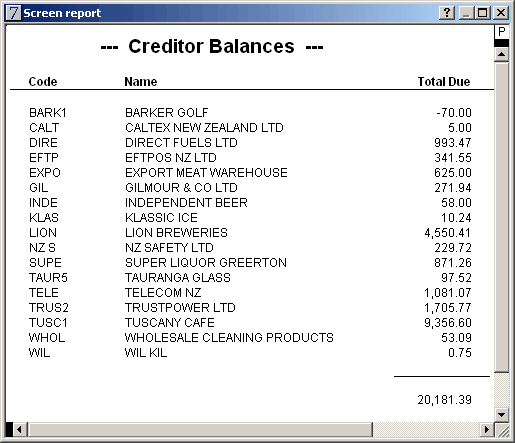Select WIL KIL name
The image size is (515, 443).
pos(146,353)
